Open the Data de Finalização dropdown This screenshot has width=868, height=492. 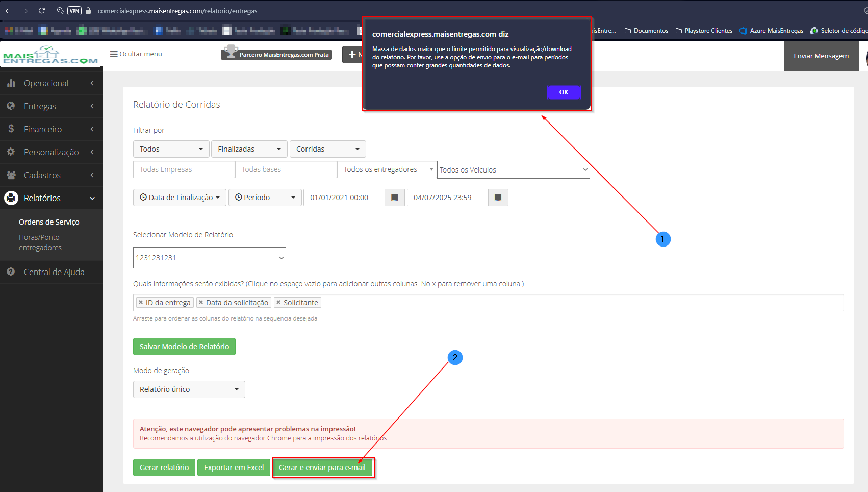click(x=180, y=198)
